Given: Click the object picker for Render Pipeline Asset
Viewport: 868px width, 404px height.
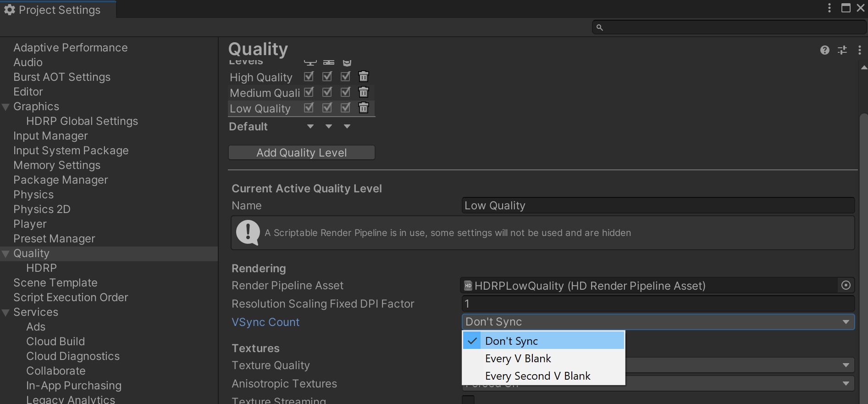Looking at the screenshot, I should 846,286.
